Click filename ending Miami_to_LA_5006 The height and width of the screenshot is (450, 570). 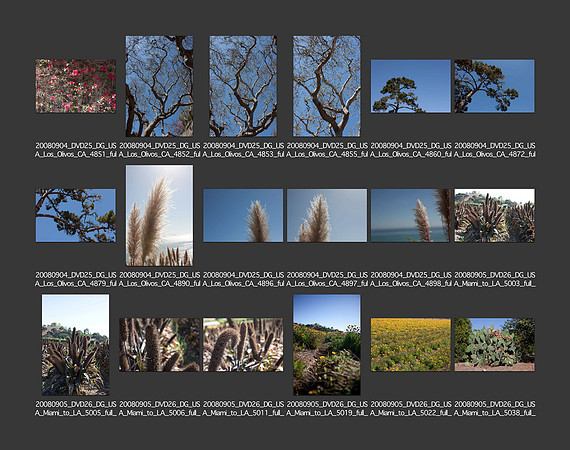point(159,409)
